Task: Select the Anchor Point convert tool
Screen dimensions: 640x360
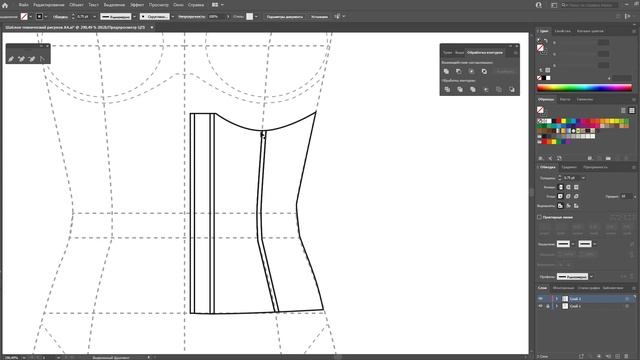Action: point(42,59)
